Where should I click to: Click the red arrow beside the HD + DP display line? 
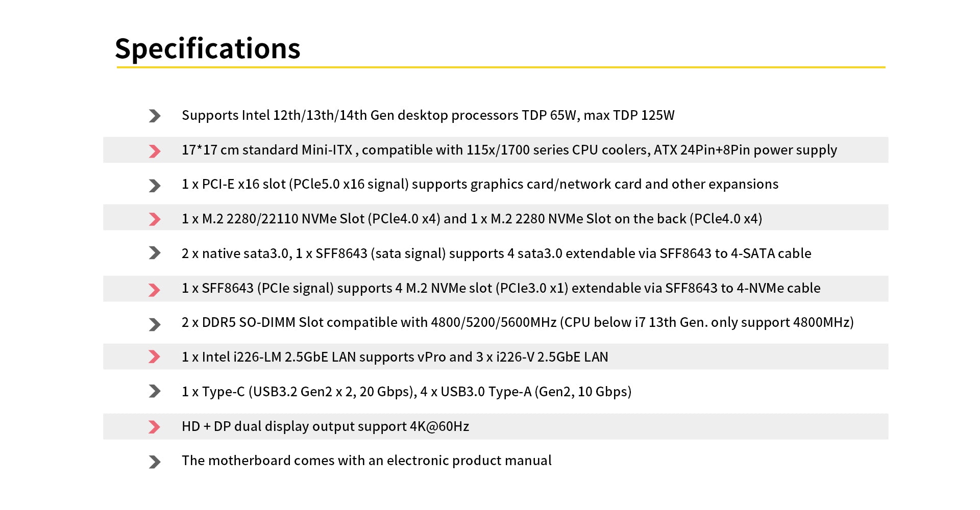pyautogui.click(x=154, y=427)
